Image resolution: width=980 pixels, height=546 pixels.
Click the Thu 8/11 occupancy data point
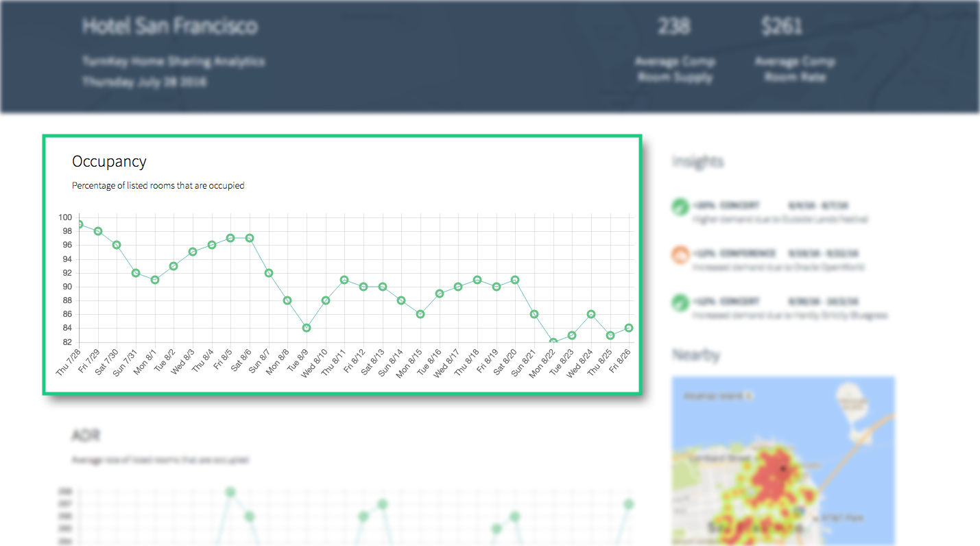tap(344, 280)
